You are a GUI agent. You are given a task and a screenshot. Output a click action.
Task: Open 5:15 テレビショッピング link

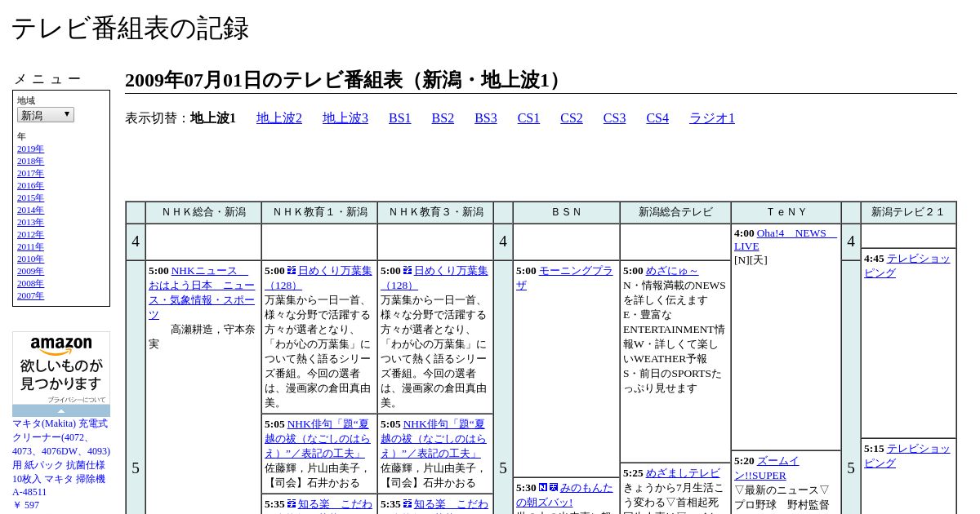pos(907,455)
